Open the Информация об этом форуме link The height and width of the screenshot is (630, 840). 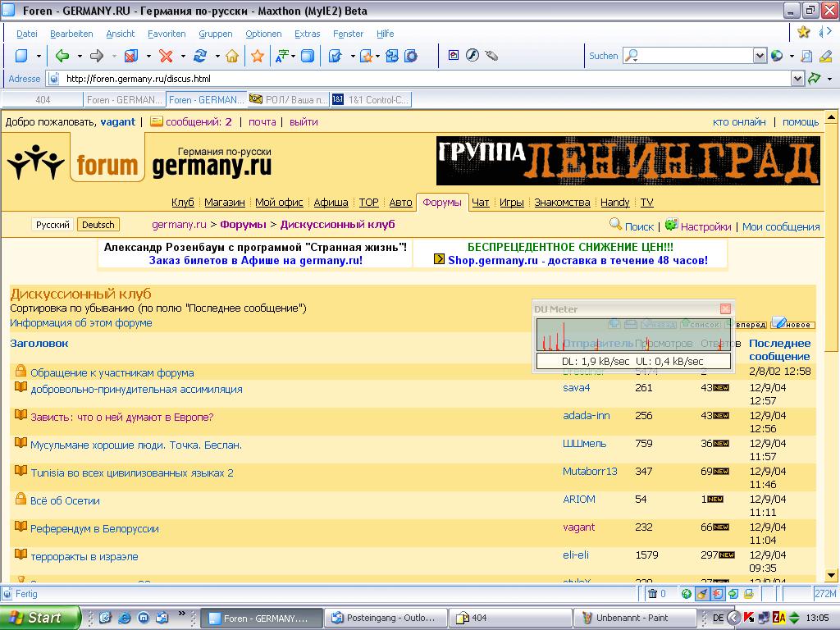[x=81, y=322]
